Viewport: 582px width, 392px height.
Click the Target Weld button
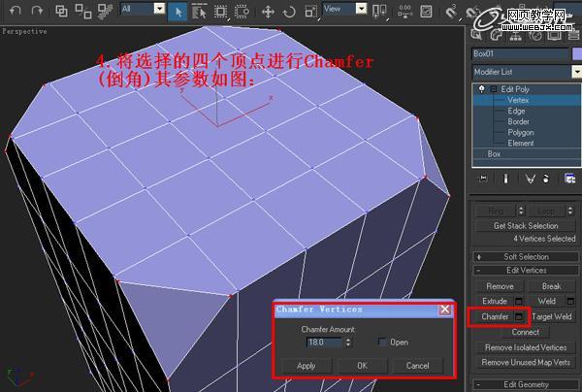click(552, 316)
